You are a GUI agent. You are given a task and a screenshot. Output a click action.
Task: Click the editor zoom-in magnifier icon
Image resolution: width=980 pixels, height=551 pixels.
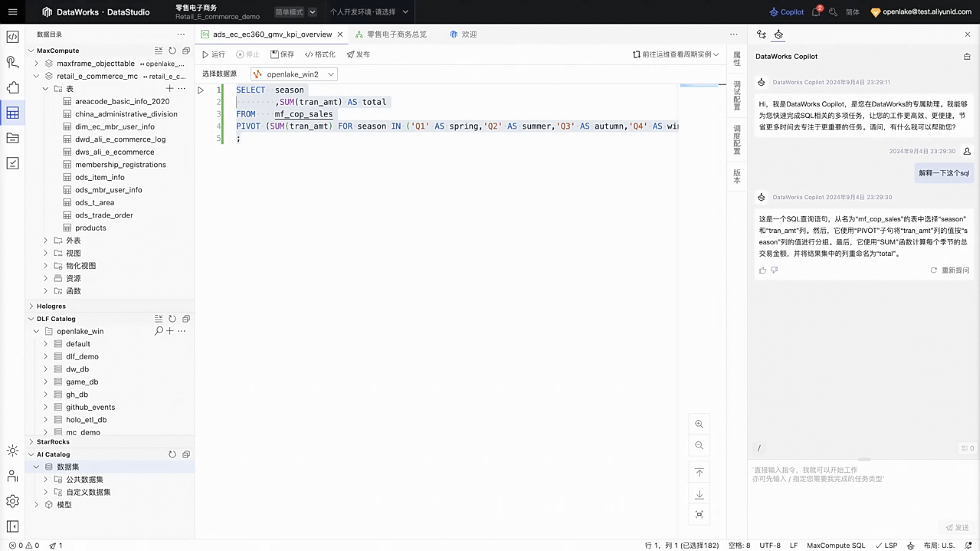[699, 424]
